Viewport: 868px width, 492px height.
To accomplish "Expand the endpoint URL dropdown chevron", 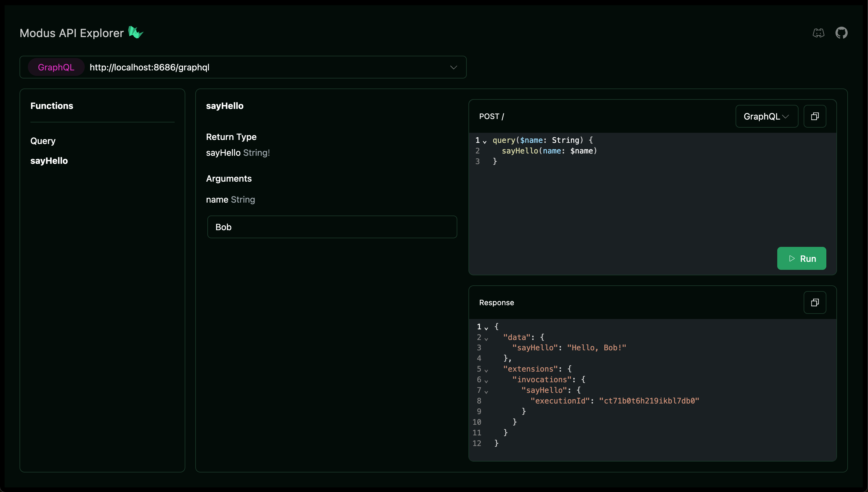I will coord(454,67).
